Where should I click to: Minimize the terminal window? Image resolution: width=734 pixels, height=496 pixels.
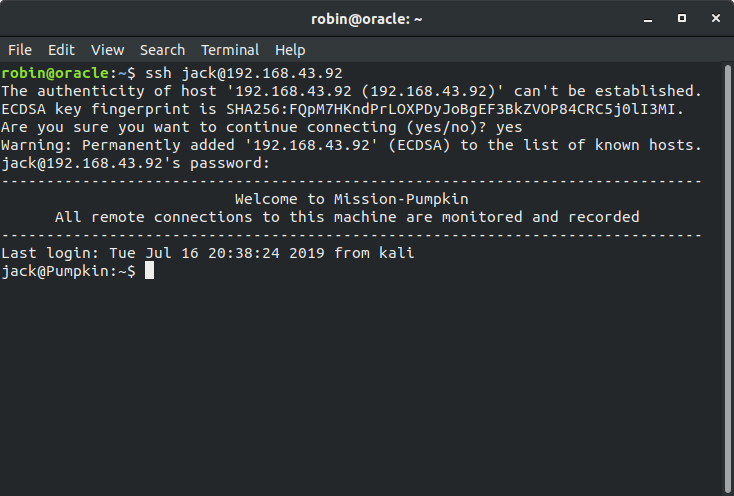point(648,19)
